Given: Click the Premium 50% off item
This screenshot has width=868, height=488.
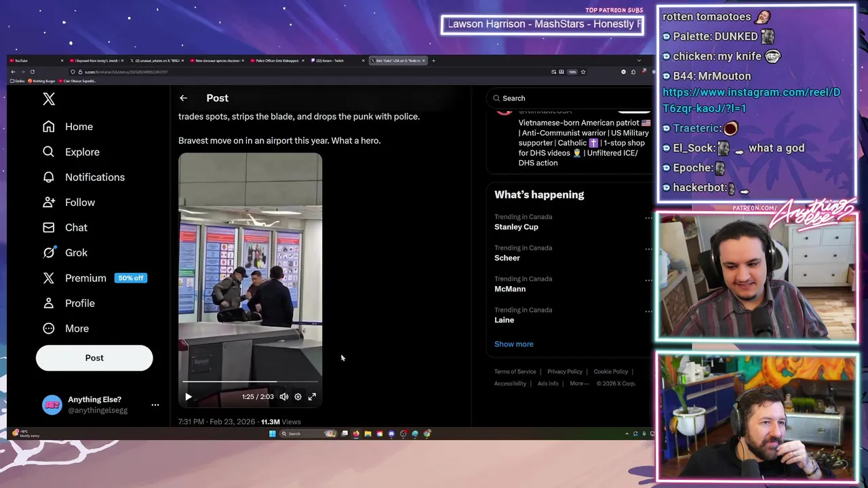Looking at the screenshot, I should [x=94, y=278].
